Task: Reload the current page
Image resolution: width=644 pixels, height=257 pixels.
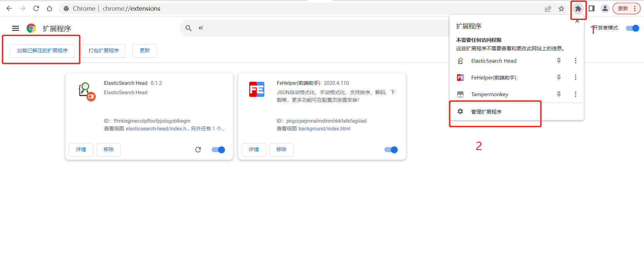Action: pyautogui.click(x=36, y=8)
